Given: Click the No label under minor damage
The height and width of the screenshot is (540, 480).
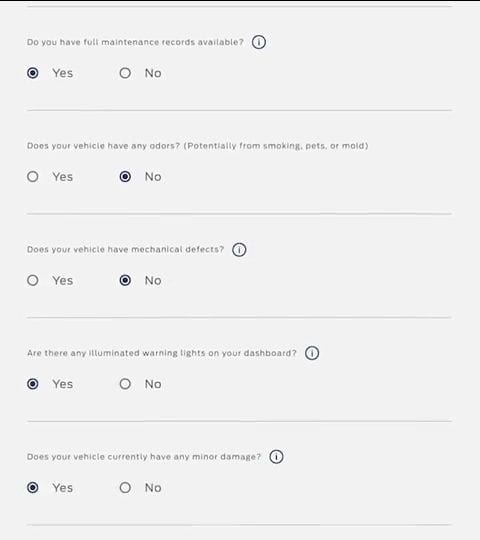Looking at the screenshot, I should pyautogui.click(x=153, y=488).
